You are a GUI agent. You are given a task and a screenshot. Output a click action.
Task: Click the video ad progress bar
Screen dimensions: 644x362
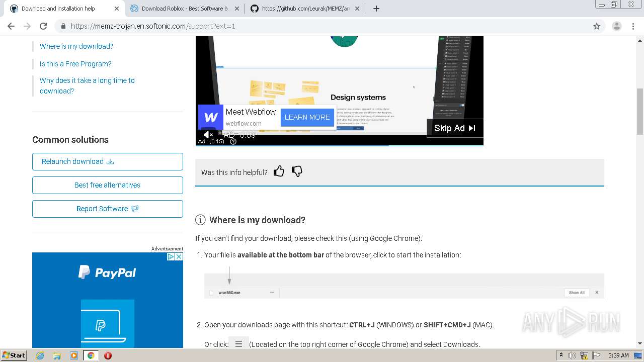pos(340,146)
